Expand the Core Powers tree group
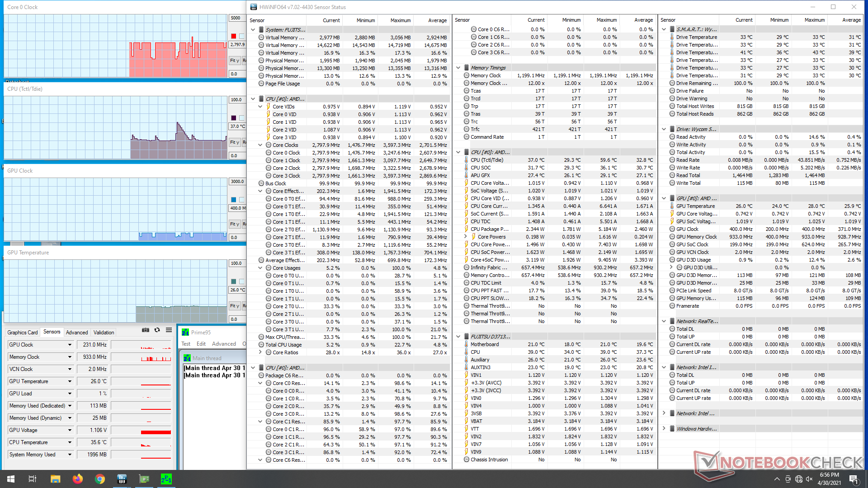The image size is (868, 488). (466, 237)
